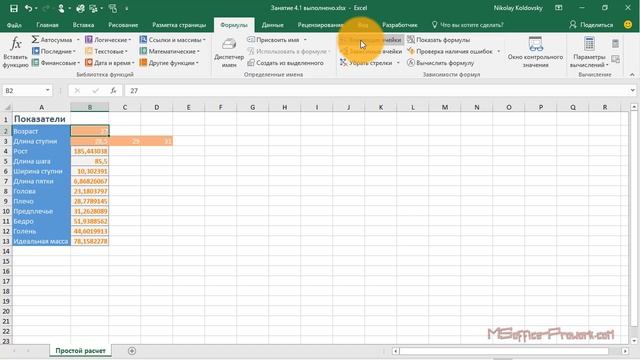This screenshot has width=640, height=360.
Task: Switch to the Главная tab
Action: click(x=47, y=25)
